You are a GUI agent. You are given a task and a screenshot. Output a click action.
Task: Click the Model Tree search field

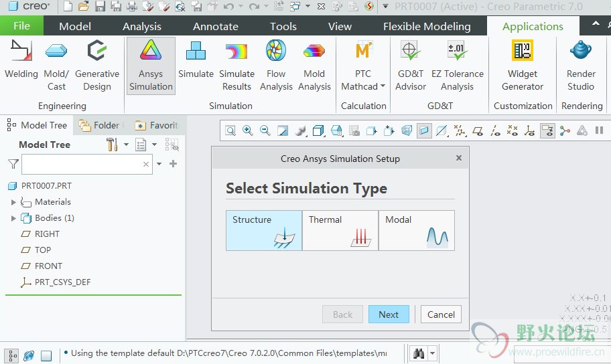click(87, 165)
